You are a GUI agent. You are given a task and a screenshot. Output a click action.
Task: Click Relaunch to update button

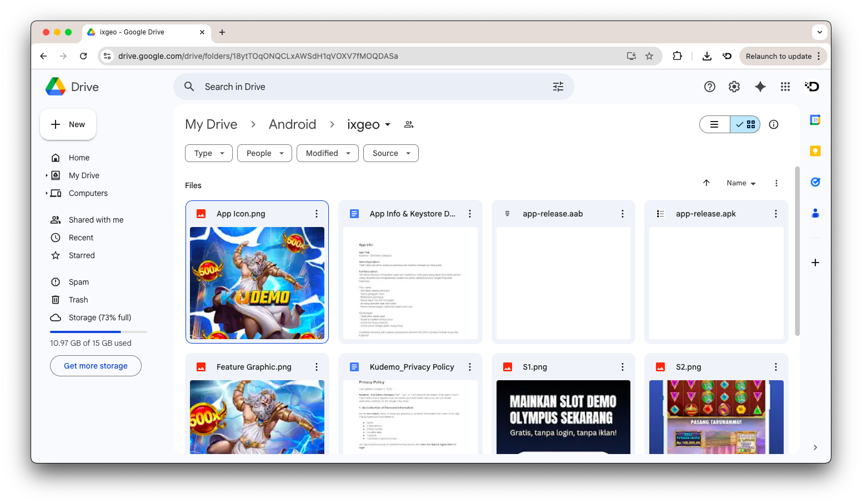783,56
